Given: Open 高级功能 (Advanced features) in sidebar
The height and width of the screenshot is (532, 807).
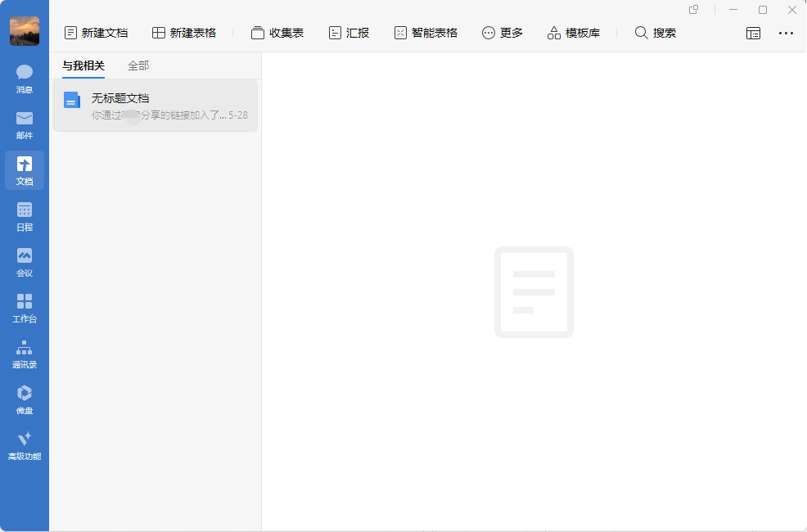Looking at the screenshot, I should pyautogui.click(x=25, y=445).
